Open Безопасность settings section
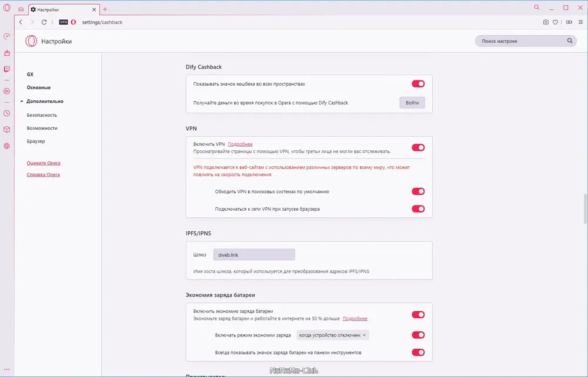588x377 pixels. (x=42, y=115)
